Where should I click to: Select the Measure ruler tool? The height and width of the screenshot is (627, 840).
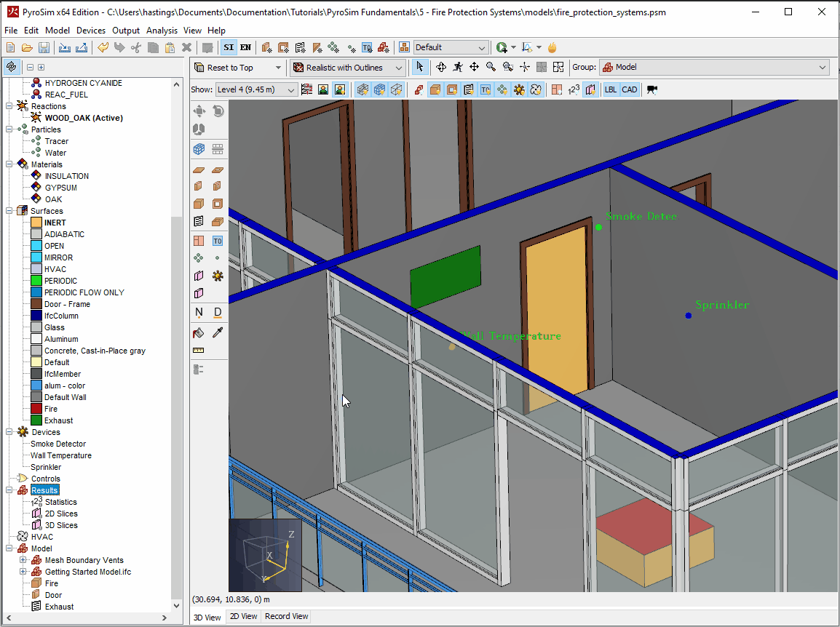tap(199, 350)
